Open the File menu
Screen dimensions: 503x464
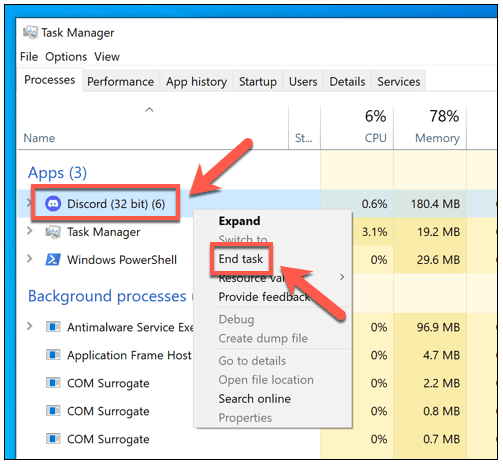pyautogui.click(x=29, y=57)
